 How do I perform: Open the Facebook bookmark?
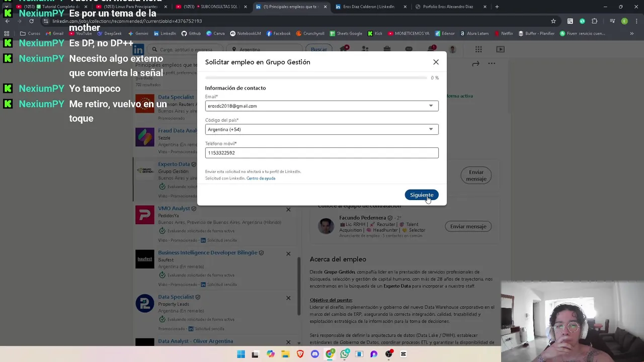click(278, 34)
